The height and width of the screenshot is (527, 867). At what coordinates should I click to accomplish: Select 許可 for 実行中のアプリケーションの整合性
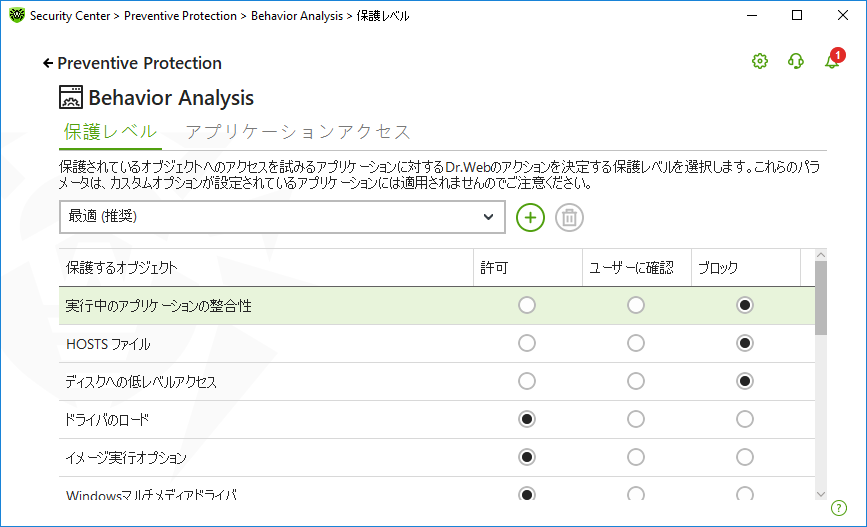pyautogui.click(x=527, y=305)
